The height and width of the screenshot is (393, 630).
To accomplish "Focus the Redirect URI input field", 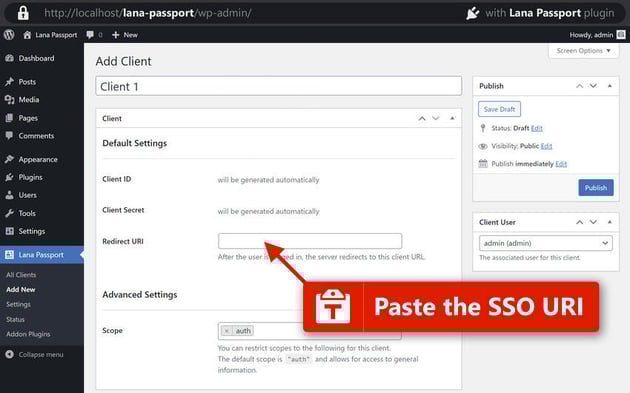I will point(310,241).
